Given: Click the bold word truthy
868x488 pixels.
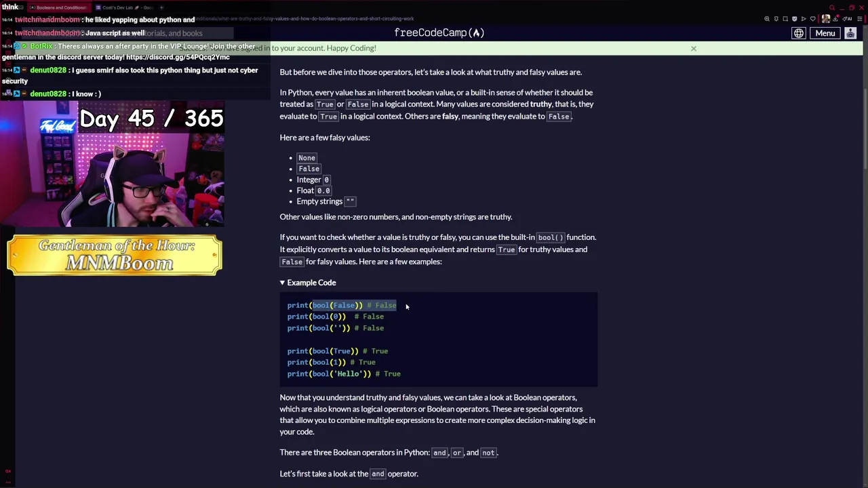Looking at the screenshot, I should (x=540, y=104).
